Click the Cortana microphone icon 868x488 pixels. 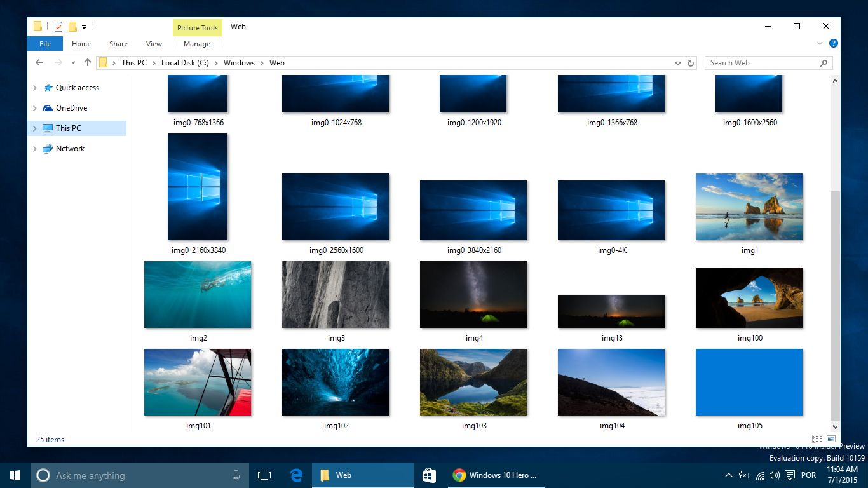[x=236, y=475]
